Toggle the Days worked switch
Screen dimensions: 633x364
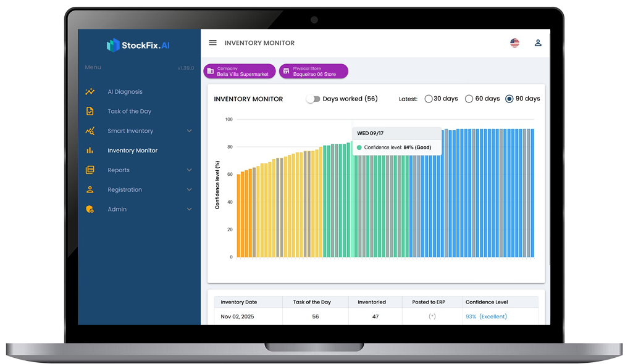pos(313,99)
